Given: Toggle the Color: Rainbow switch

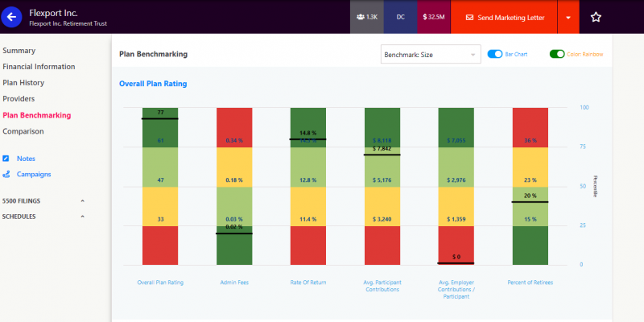Looking at the screenshot, I should 557,54.
